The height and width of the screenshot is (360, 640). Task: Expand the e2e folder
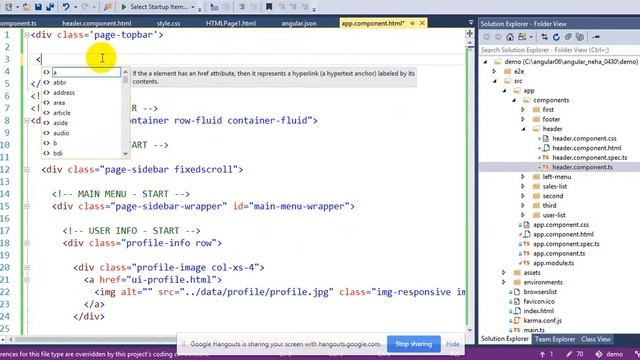click(495, 71)
